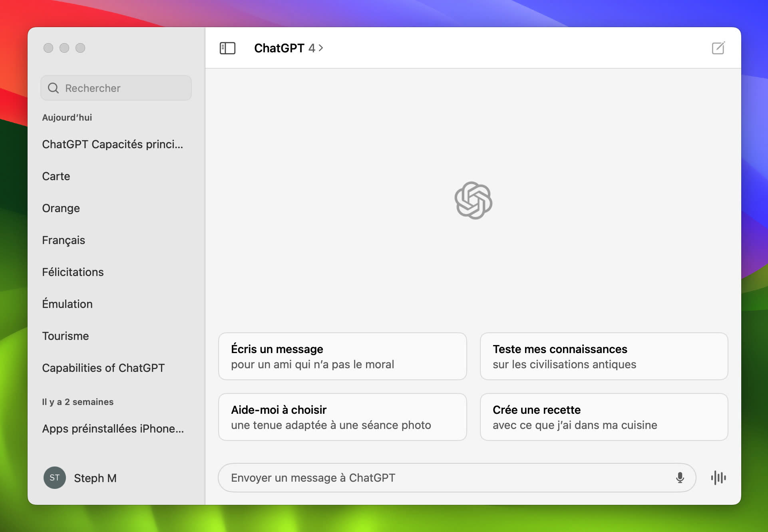Start voice mode with waveform icon

pos(718,477)
